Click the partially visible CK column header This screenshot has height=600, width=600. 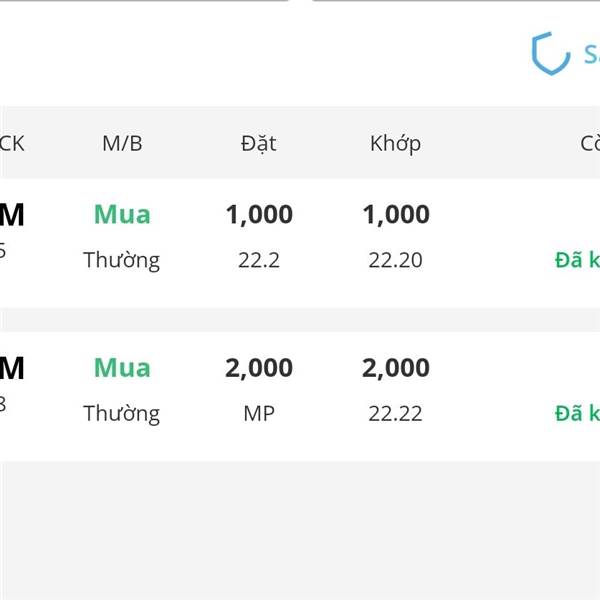pos(11,144)
